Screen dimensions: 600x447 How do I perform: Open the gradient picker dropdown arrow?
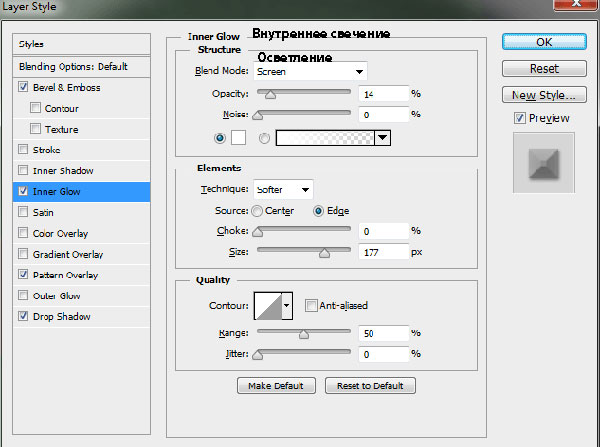pos(381,139)
